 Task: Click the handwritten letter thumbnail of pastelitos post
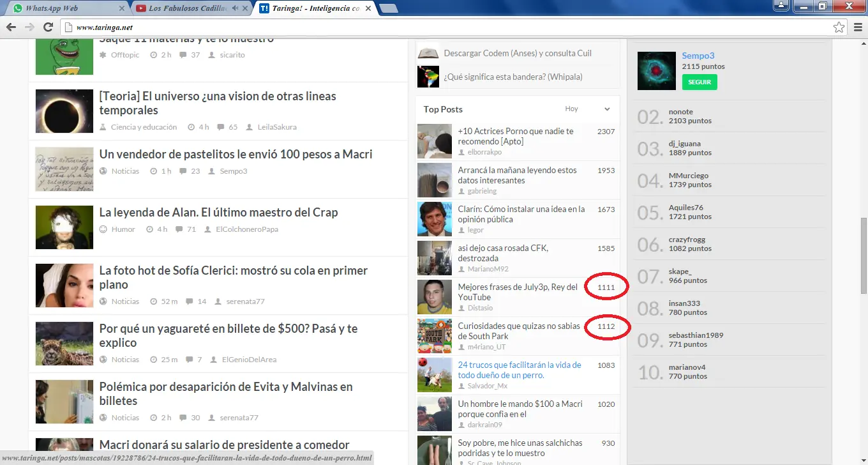pos(64,169)
